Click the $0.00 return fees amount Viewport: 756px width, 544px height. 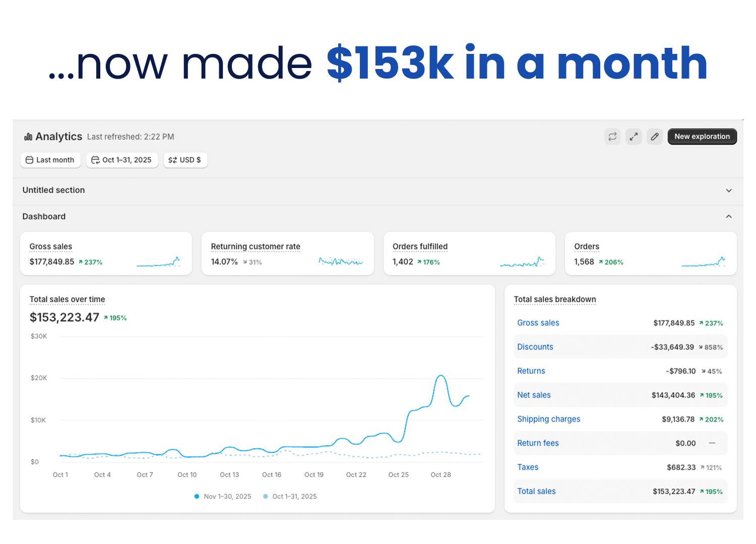tap(685, 443)
